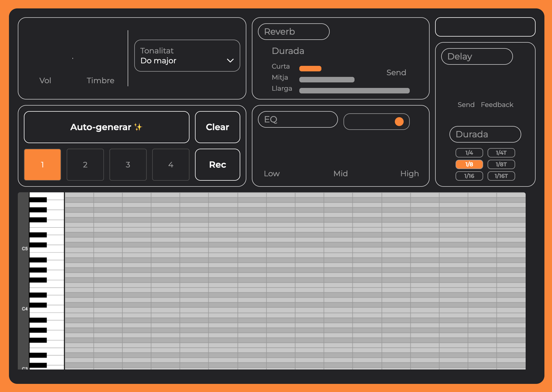Select Curta reverb duration bar
This screenshot has width=552, height=392.
tap(310, 69)
